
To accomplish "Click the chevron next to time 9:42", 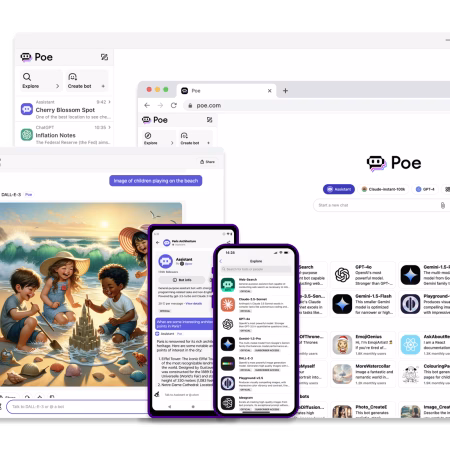I will (x=109, y=102).
